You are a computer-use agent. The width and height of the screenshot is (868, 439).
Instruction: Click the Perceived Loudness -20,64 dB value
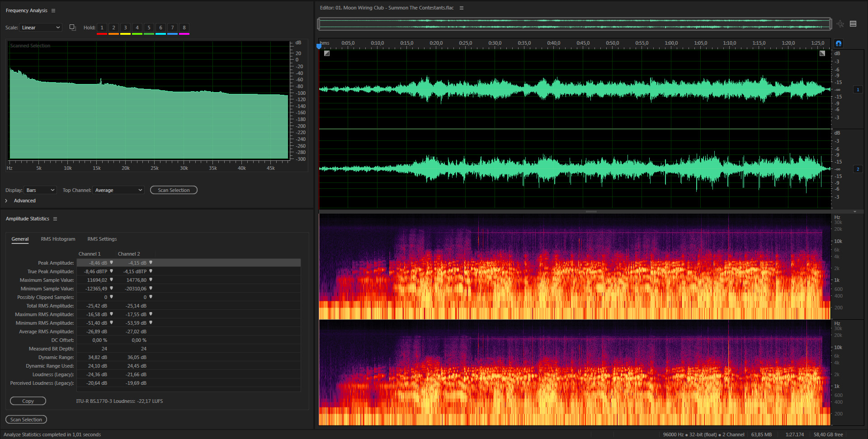pyautogui.click(x=97, y=383)
